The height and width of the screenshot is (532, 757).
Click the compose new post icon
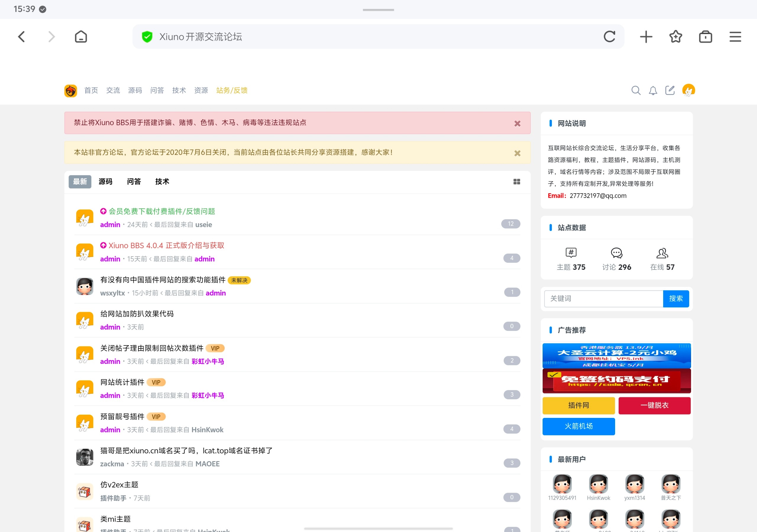point(670,90)
